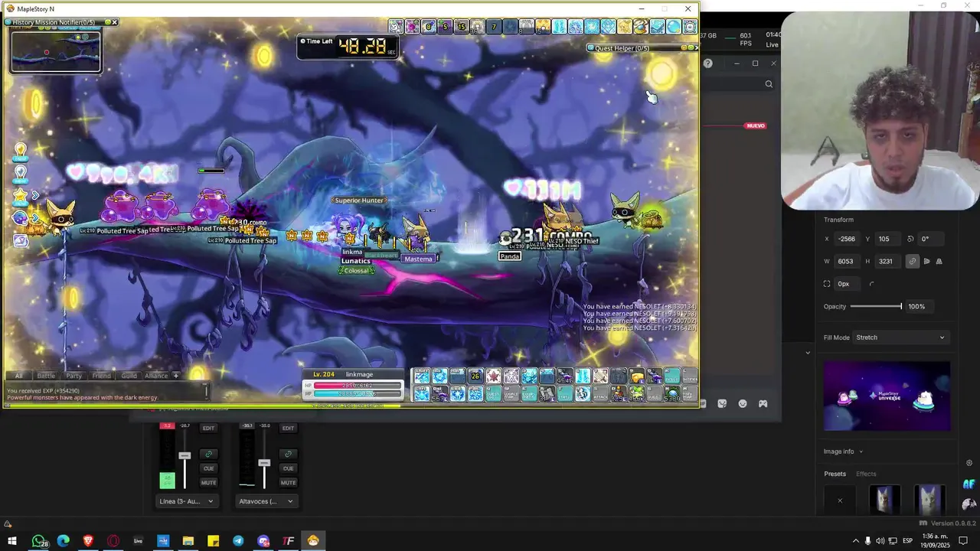The height and width of the screenshot is (551, 980).
Task: Click the MapleStory Universe image preview
Action: (x=887, y=396)
